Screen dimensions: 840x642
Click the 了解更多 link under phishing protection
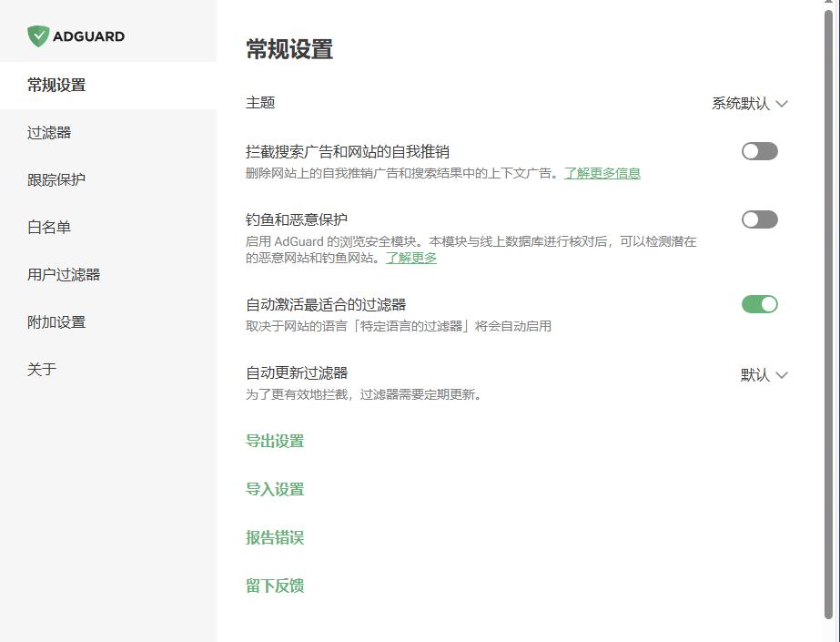(x=411, y=258)
